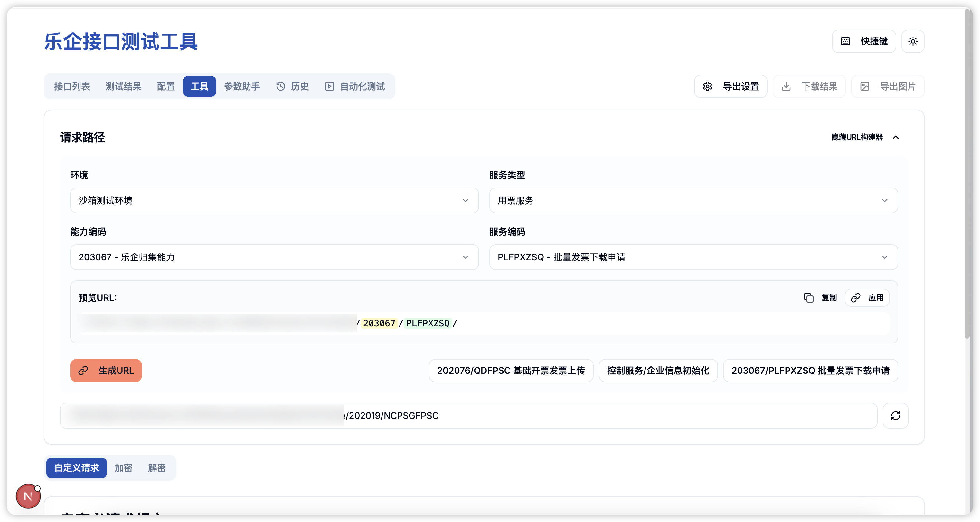This screenshot has height=522, width=980.
Task: Click the red N avatar badge
Action: tap(28, 496)
